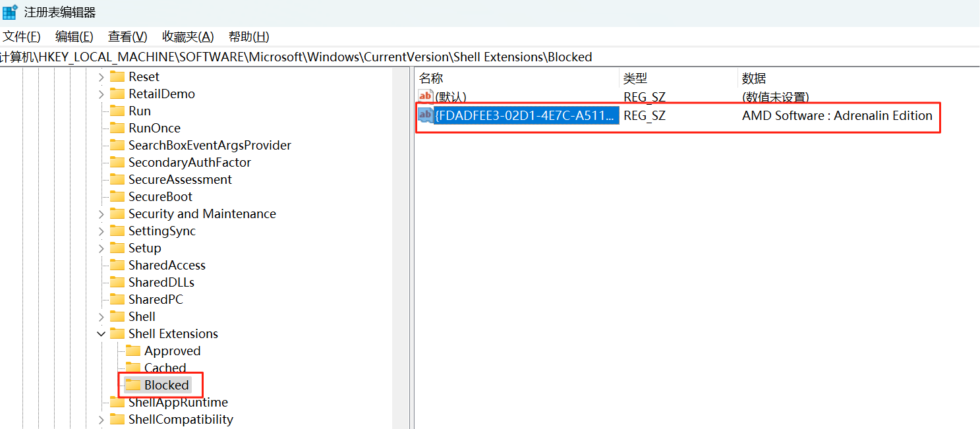Expand the Setup key
This screenshot has width=980, height=429.
pos(101,248)
